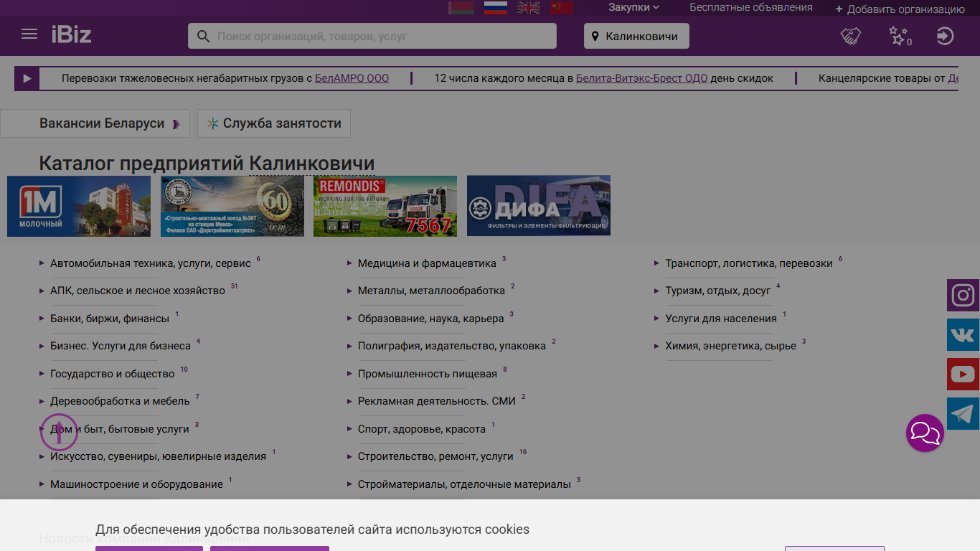This screenshot has width=980, height=551.
Task: Open Химия, энергетика, сырье category
Action: [x=731, y=346]
